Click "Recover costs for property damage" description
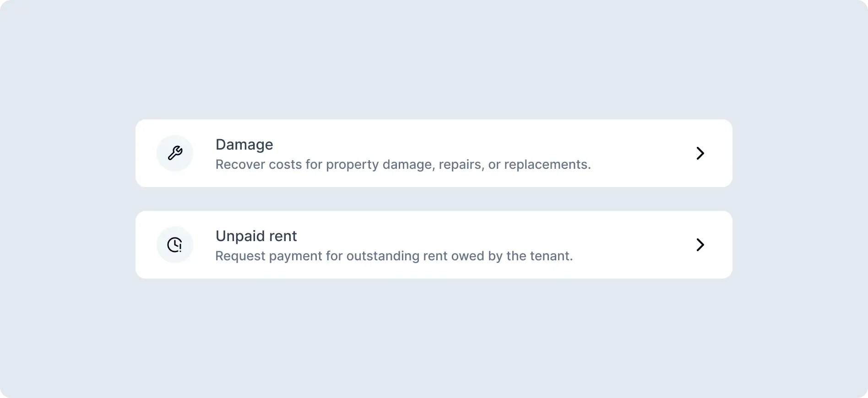The height and width of the screenshot is (398, 868). [403, 165]
